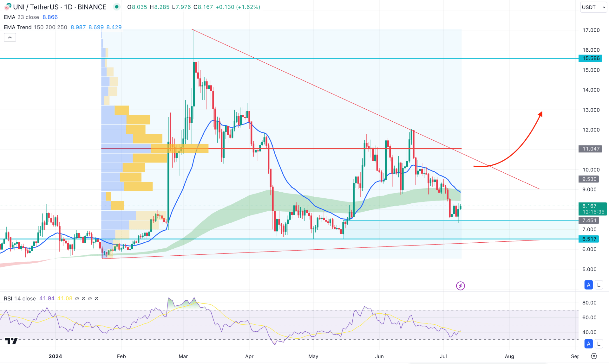The width and height of the screenshot is (609, 364).
Task: Collapse the indicator legend with chevron button
Action: [10, 37]
